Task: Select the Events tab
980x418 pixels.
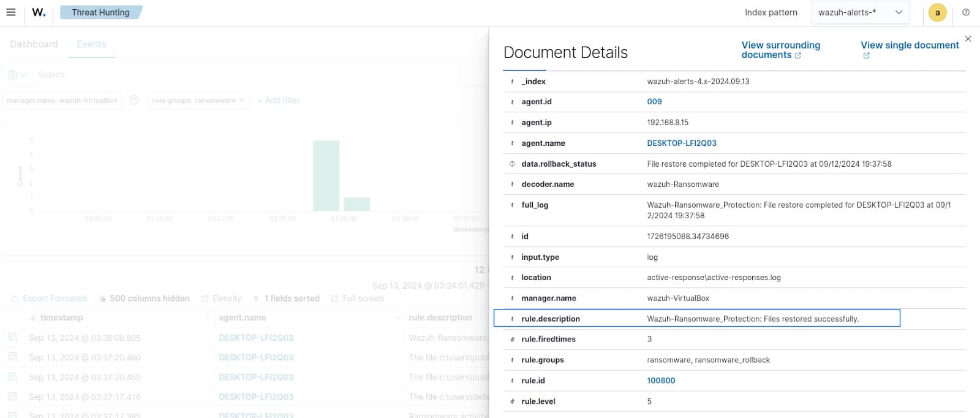Action: (x=91, y=44)
